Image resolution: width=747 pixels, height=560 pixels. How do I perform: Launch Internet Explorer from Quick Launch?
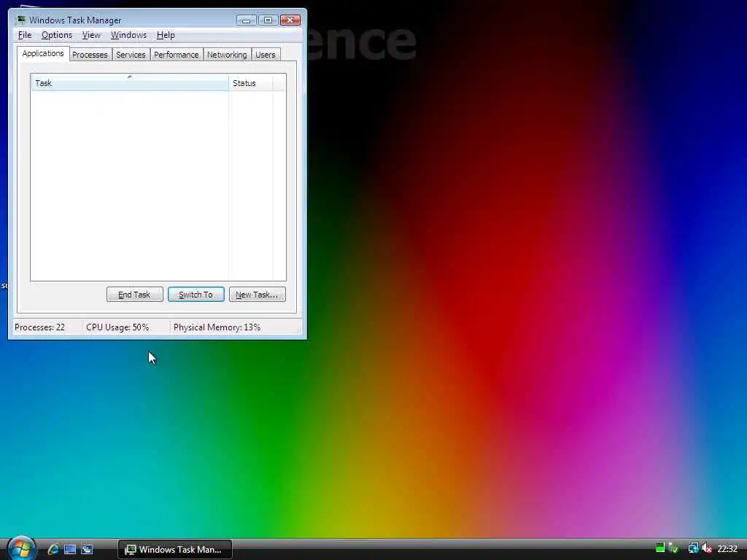click(x=53, y=549)
